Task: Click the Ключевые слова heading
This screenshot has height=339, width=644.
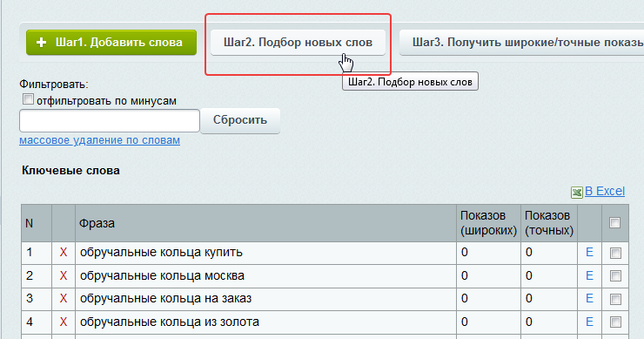Action: click(70, 170)
